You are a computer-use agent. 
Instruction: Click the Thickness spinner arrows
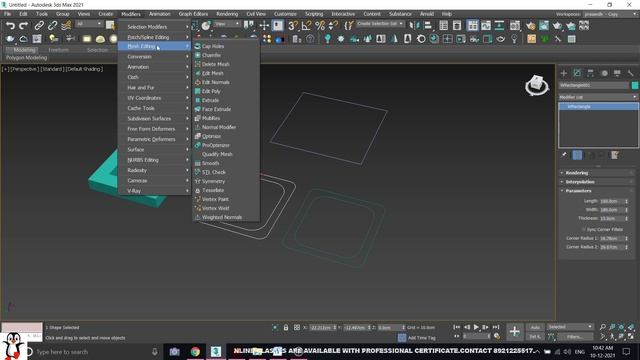[627, 218]
